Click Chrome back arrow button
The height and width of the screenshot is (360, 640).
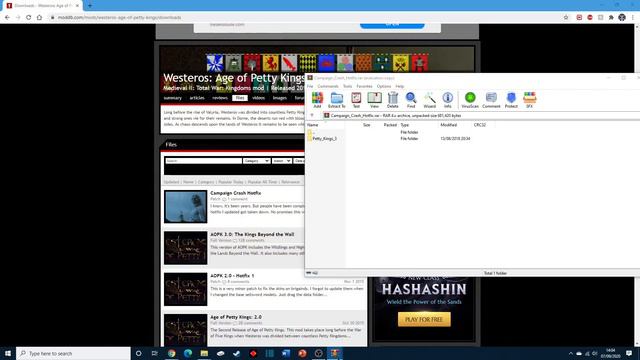pos(7,18)
